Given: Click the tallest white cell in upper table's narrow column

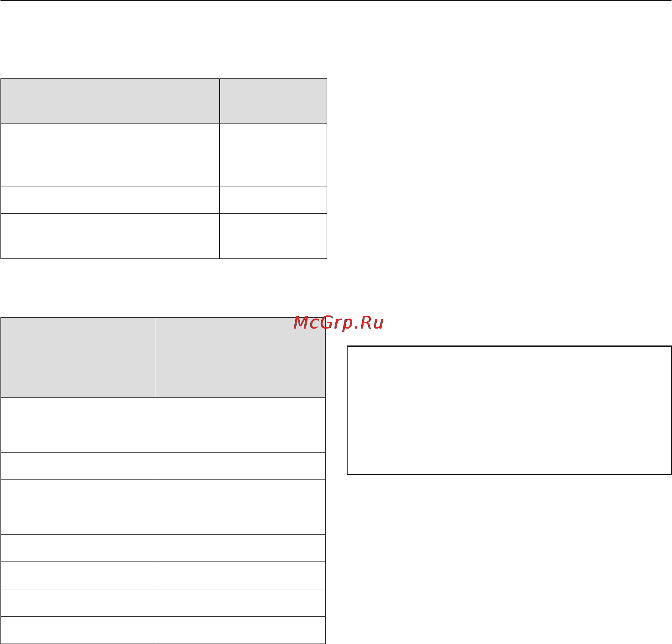Looking at the screenshot, I should (273, 155).
